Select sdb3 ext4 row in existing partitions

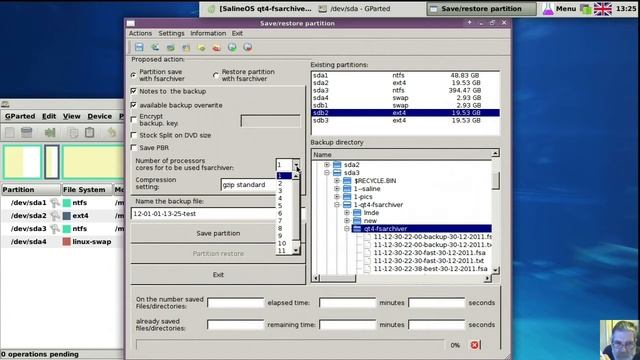coord(405,120)
